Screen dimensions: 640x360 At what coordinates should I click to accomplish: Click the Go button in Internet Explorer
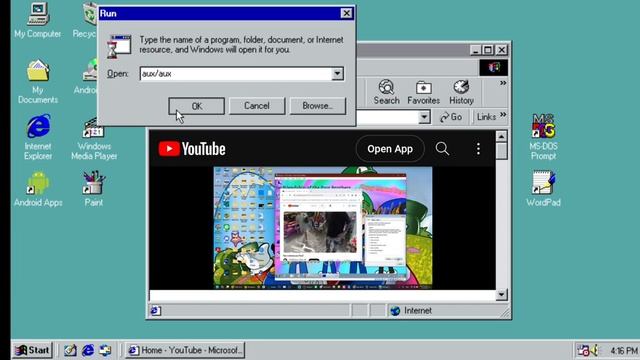(x=451, y=117)
